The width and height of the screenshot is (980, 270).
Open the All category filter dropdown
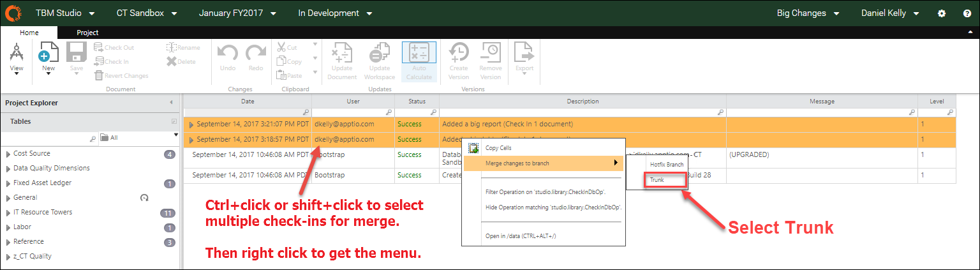[x=140, y=137]
